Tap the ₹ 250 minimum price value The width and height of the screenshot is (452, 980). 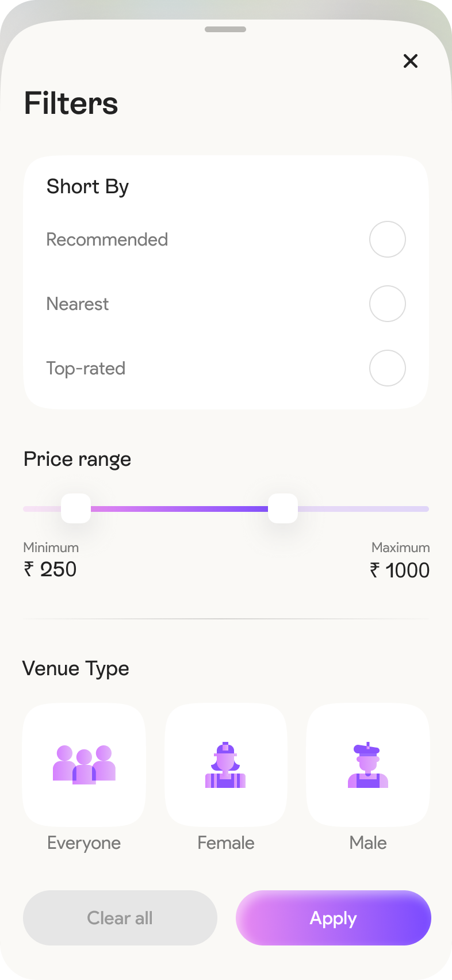click(x=51, y=569)
